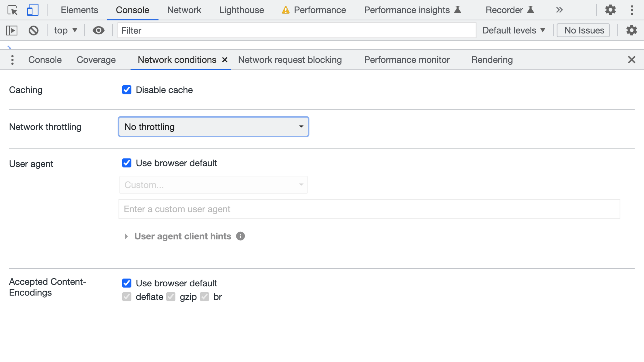The image size is (644, 362).
Task: Click the eye live expression icon
Action: click(x=98, y=30)
